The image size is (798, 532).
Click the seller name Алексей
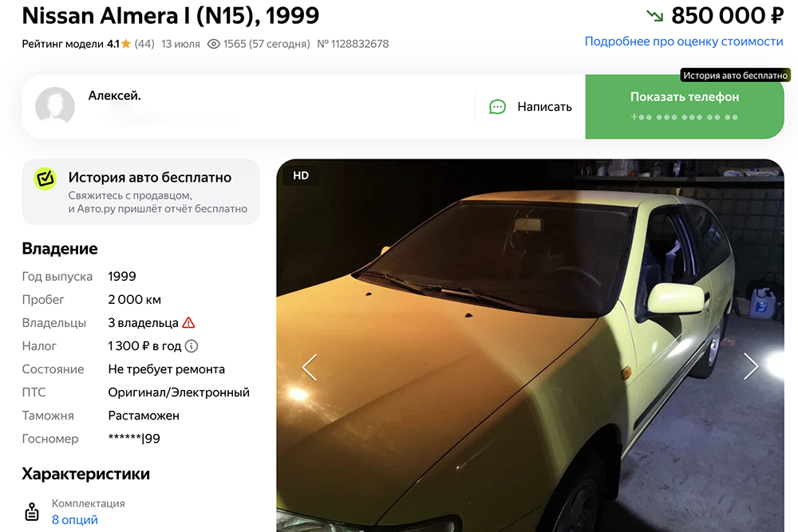114,96
